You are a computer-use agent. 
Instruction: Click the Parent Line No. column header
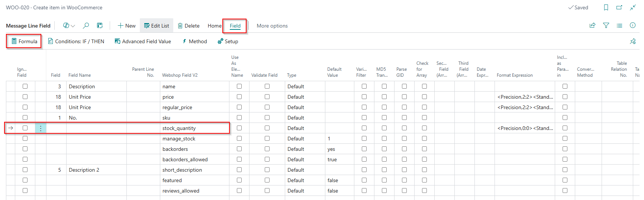click(x=143, y=72)
